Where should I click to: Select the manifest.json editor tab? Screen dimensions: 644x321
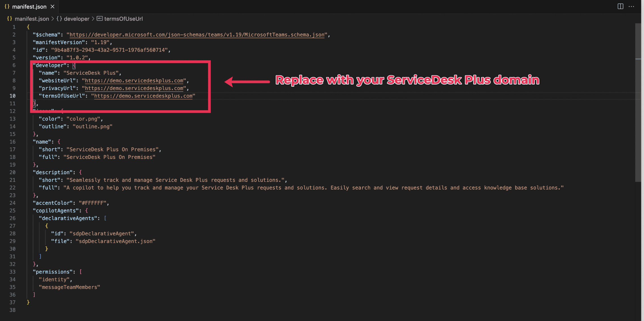coord(29,7)
